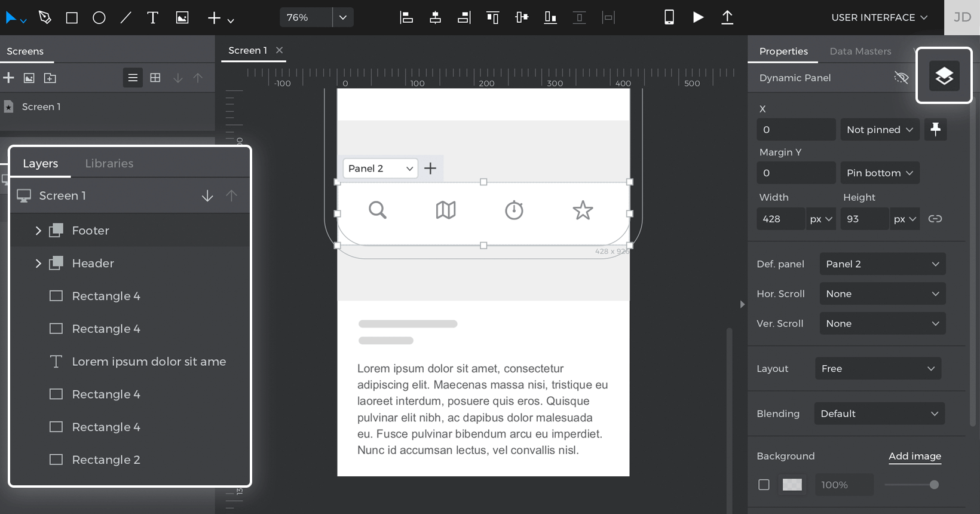Viewport: 980px width, 514px height.
Task: Expand the Header layer
Action: [38, 264]
